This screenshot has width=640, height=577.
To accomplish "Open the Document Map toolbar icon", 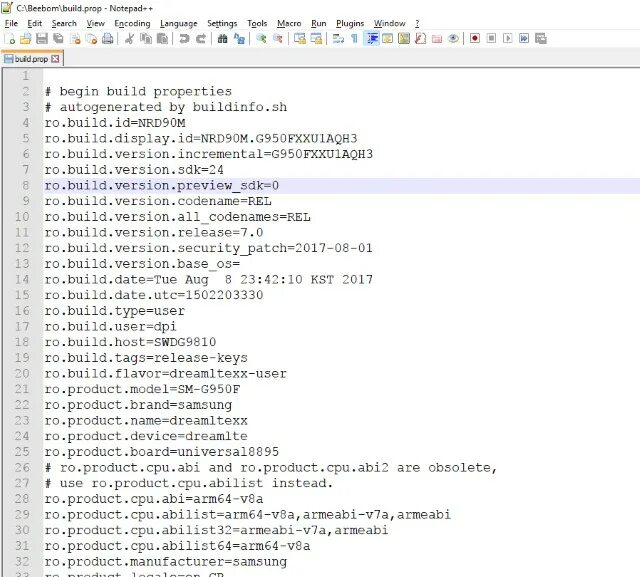I will point(404,39).
